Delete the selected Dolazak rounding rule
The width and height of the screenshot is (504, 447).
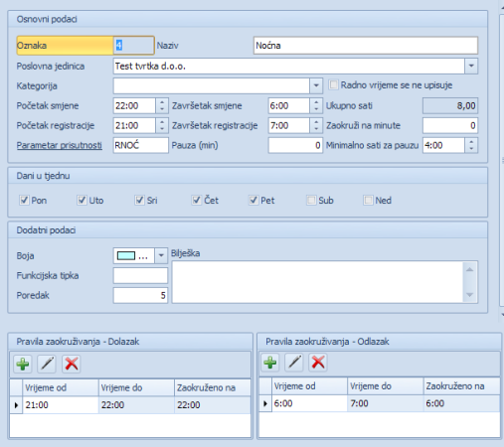(72, 364)
